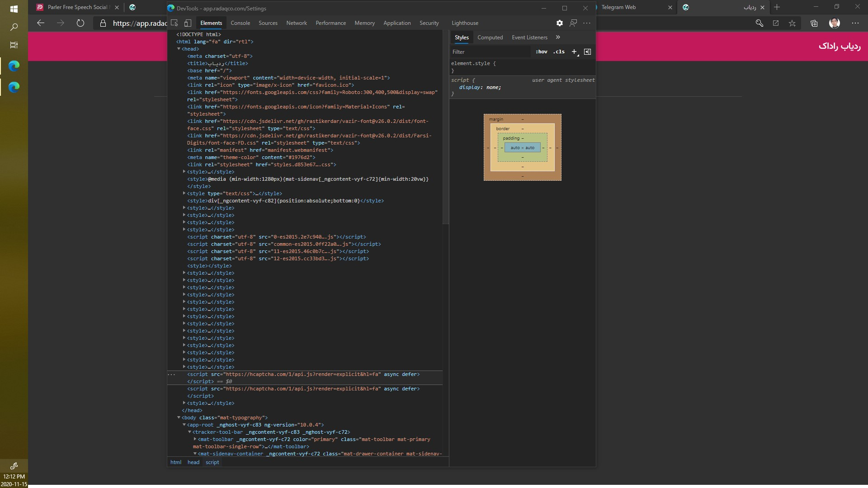
Task: Open the Computed styles tab
Action: point(490,38)
